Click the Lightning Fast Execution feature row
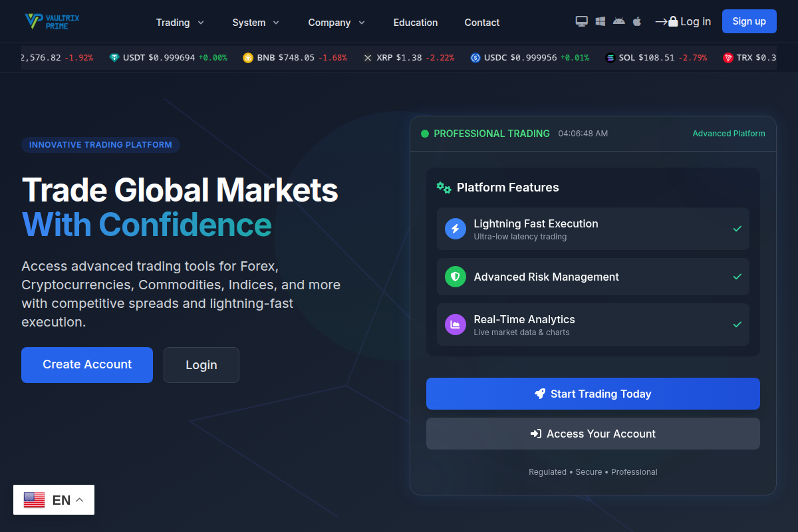Viewport: 798px width, 532px height. pyautogui.click(x=593, y=229)
